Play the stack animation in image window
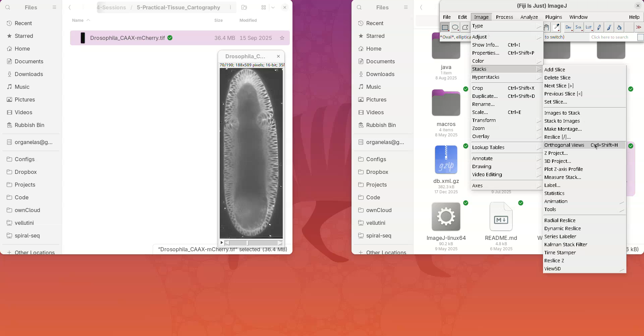 tap(222, 243)
